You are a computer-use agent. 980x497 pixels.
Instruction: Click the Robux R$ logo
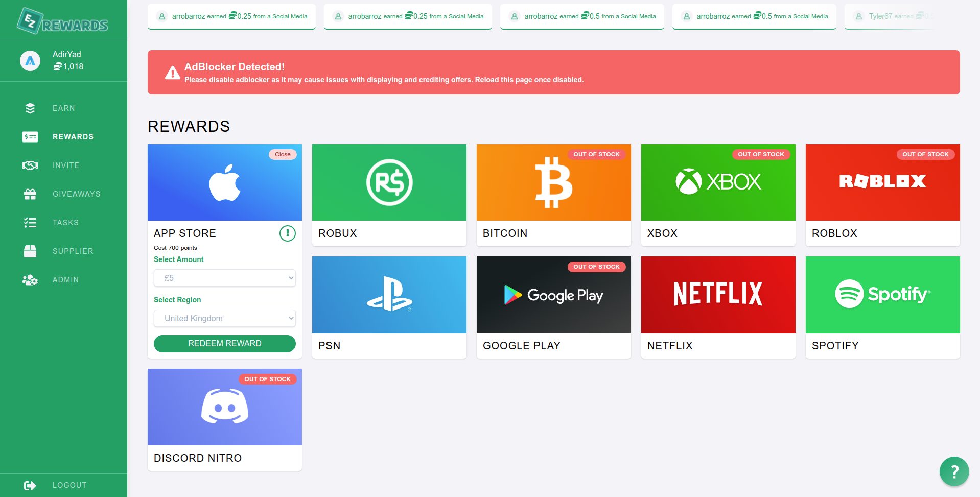tap(389, 182)
